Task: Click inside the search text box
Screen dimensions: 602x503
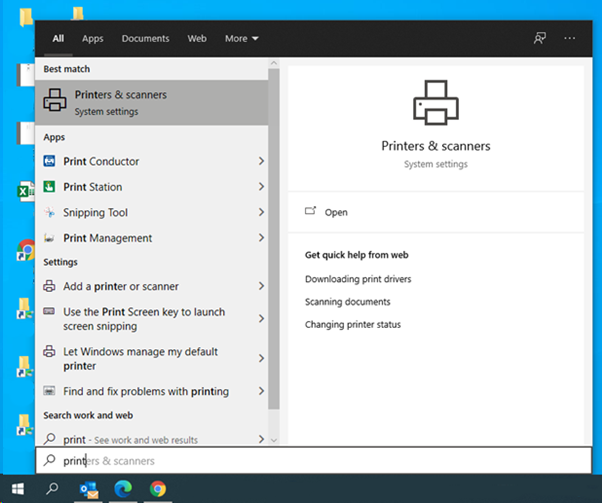Action: (x=313, y=460)
